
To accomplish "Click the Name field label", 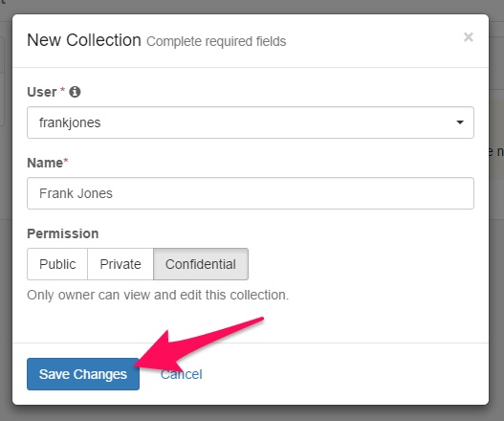I will pos(45,163).
